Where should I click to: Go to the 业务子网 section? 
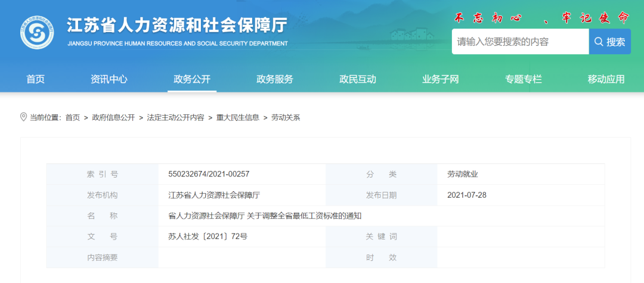[x=441, y=79]
